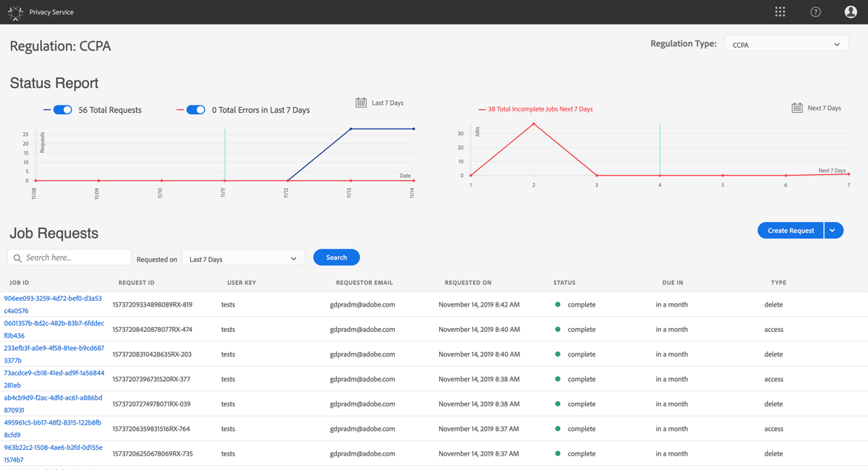Click the magnifying glass in the search field

pos(17,257)
